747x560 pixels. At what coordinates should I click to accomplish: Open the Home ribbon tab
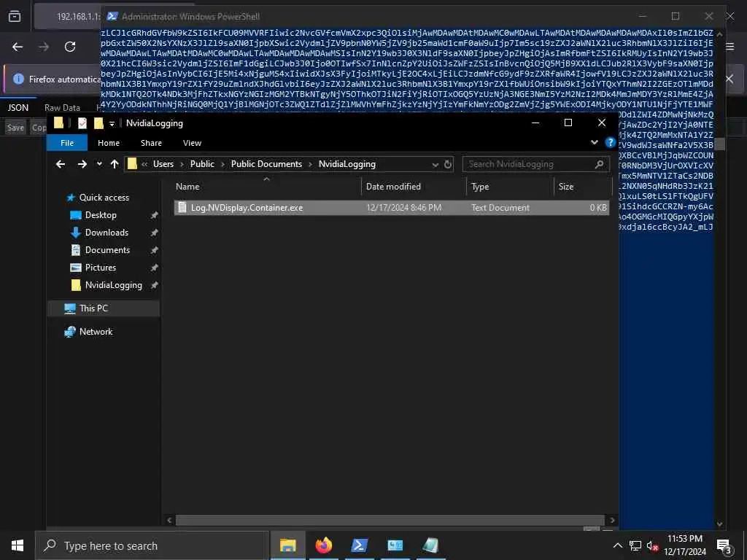coord(109,143)
